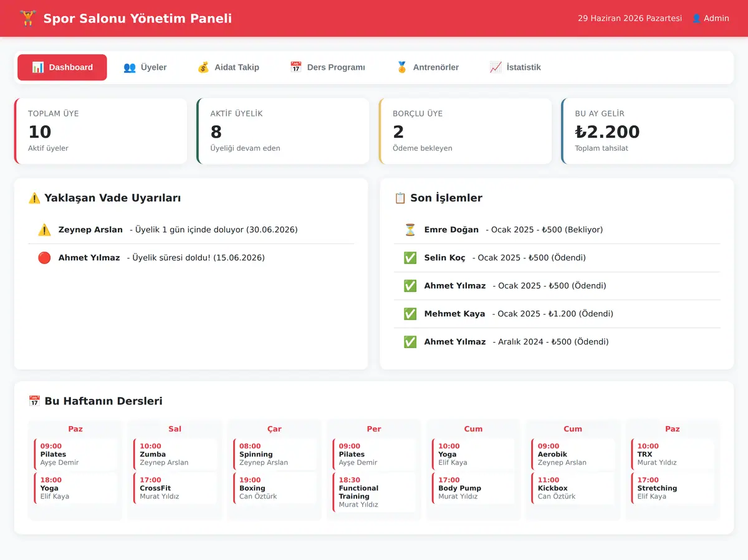Open the Borçlu Üye stat card
748x560 pixels.
(466, 131)
